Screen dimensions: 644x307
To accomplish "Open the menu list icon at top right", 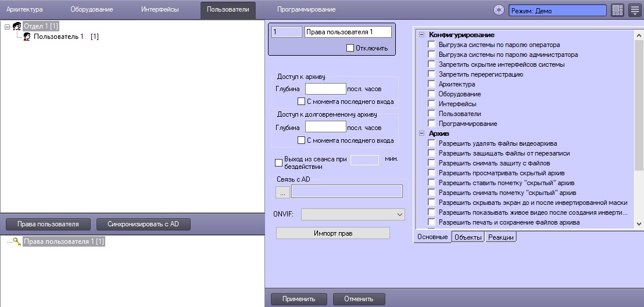I will point(634,10).
